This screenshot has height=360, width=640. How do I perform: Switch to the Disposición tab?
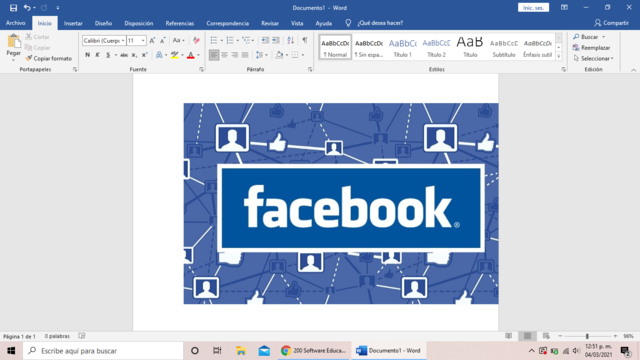click(139, 23)
